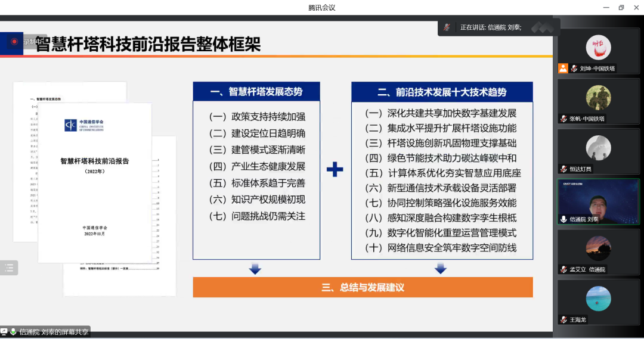The width and height of the screenshot is (644, 339).
Task: Select the 信通院 刘泰 video tile
Action: click(599, 201)
